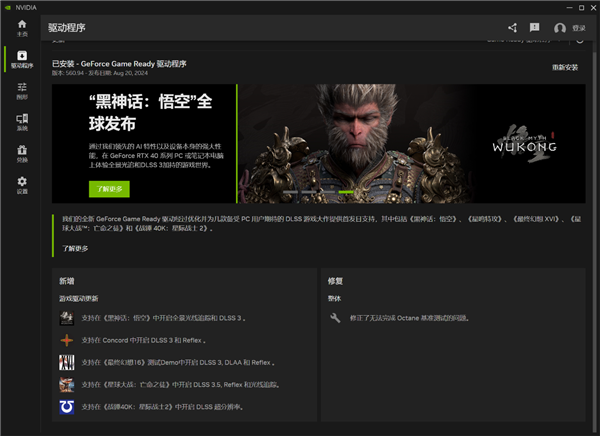Select the second gray carousel indicator

(x=309, y=192)
